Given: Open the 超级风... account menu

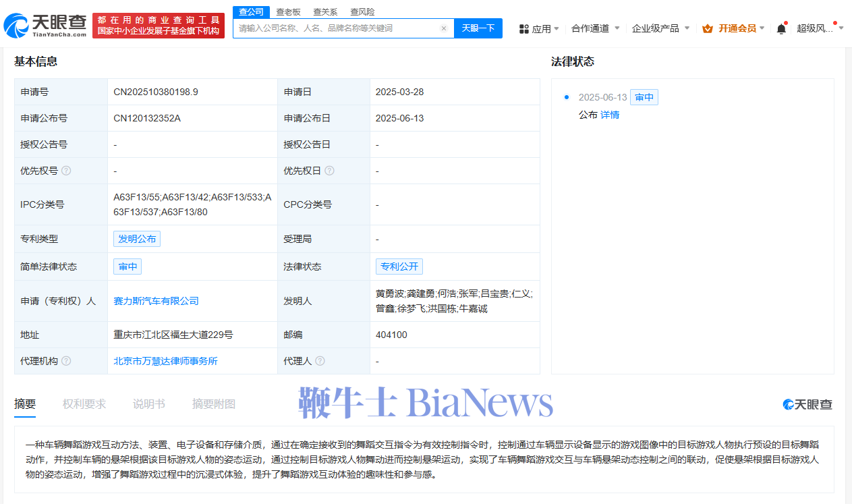Looking at the screenshot, I should tap(820, 28).
